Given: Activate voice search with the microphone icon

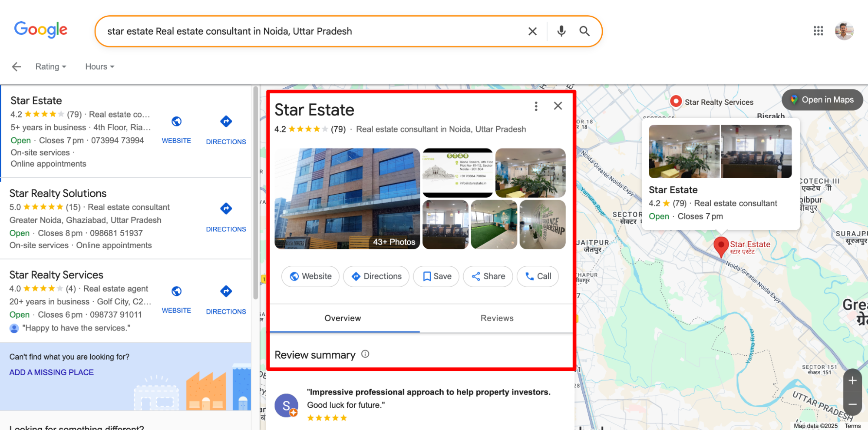Looking at the screenshot, I should click(x=561, y=31).
